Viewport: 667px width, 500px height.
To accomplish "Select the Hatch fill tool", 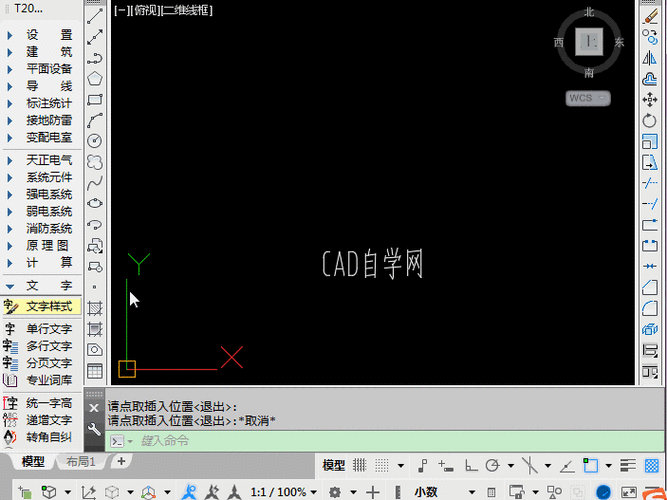I will pyautogui.click(x=95, y=308).
